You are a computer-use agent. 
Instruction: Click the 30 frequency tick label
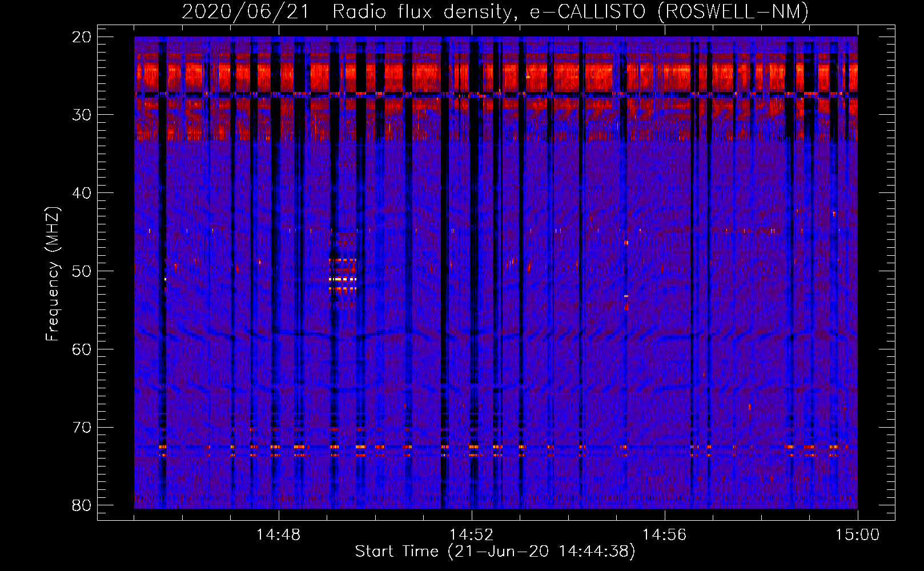click(x=82, y=115)
